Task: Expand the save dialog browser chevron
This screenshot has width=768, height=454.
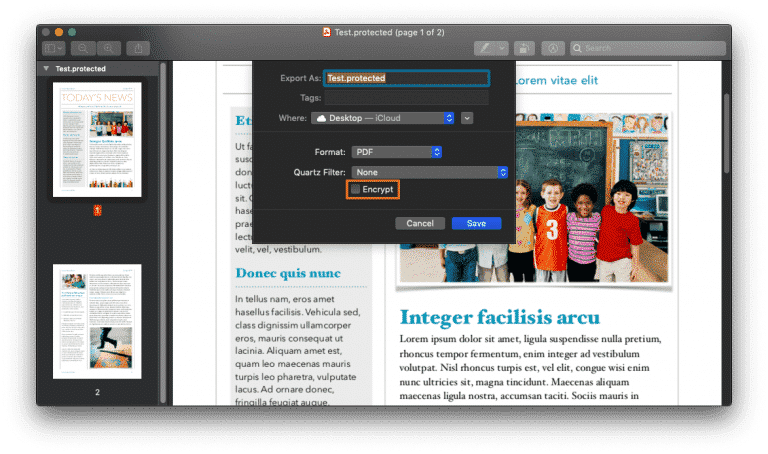Action: click(467, 118)
